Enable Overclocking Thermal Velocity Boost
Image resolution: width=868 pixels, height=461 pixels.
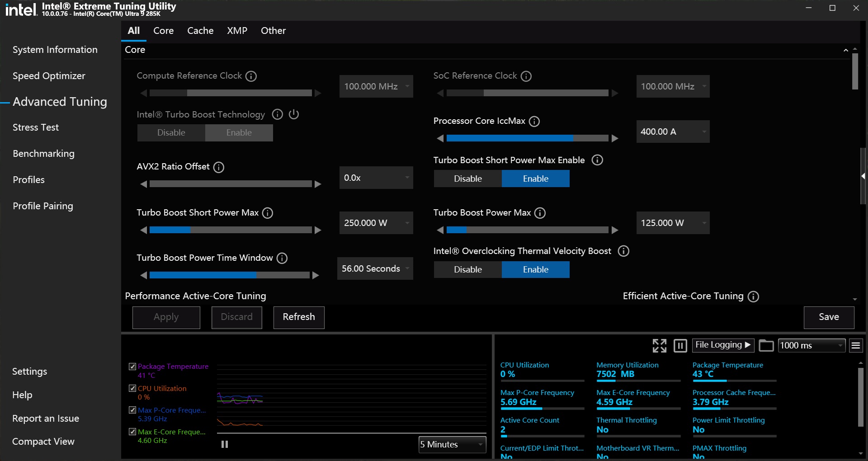click(x=536, y=269)
